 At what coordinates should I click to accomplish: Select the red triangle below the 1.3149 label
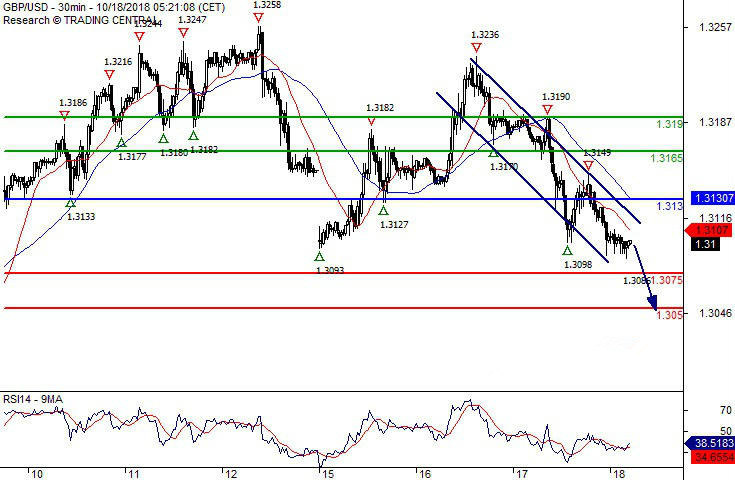(588, 165)
